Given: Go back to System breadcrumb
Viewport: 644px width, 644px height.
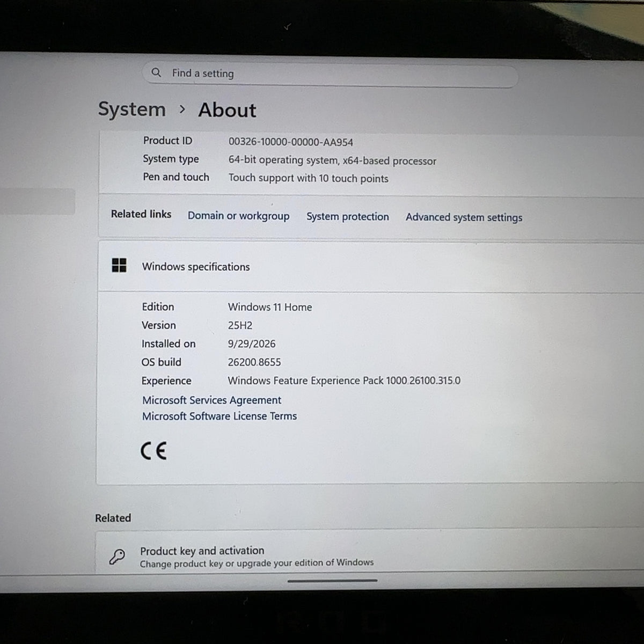Looking at the screenshot, I should (132, 109).
